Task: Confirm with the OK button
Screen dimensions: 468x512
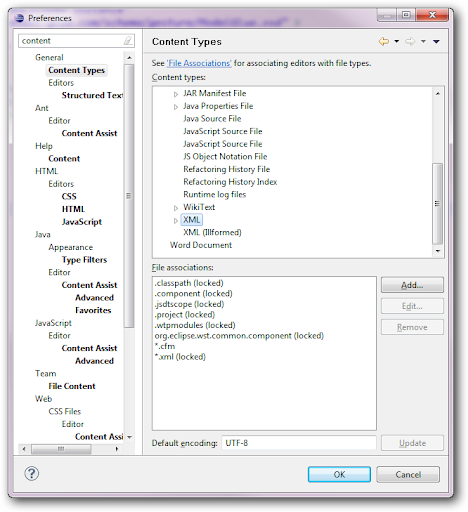Action: [x=339, y=474]
